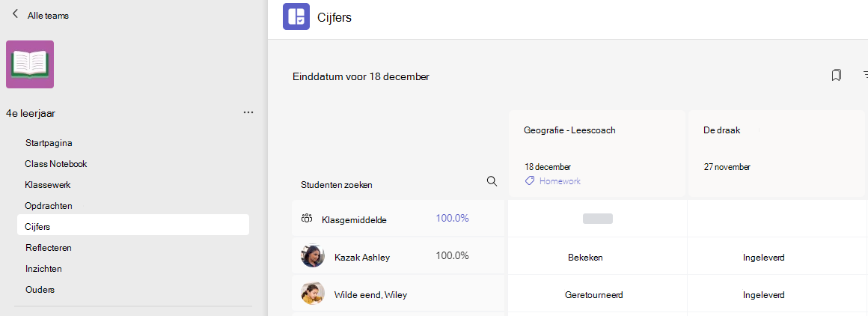Click the back arrow beside Alle teams

(15, 14)
